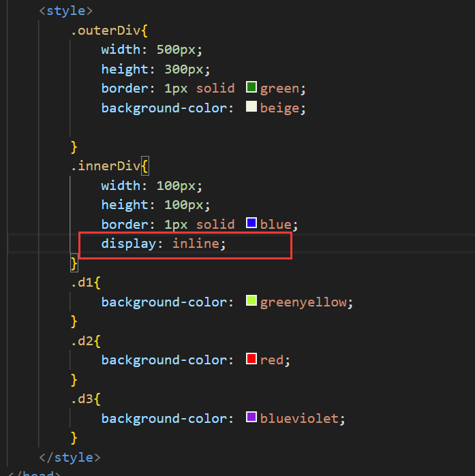Open the beige background color swatch

coord(251,107)
